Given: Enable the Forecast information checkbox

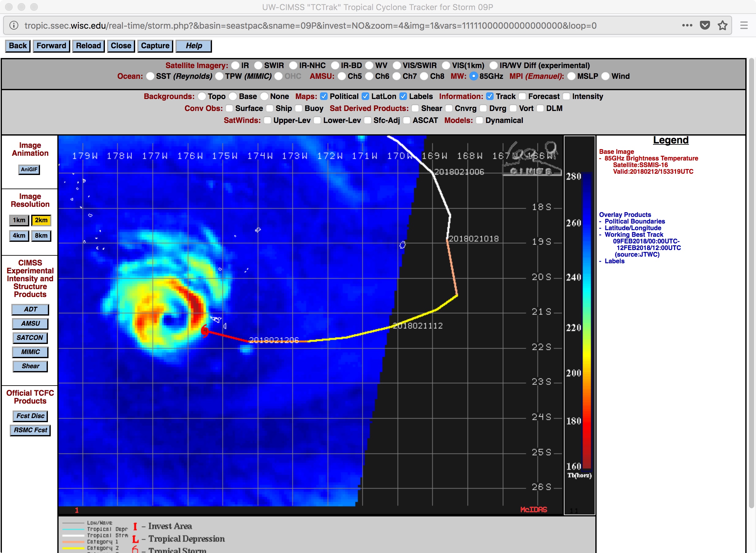Looking at the screenshot, I should (522, 96).
